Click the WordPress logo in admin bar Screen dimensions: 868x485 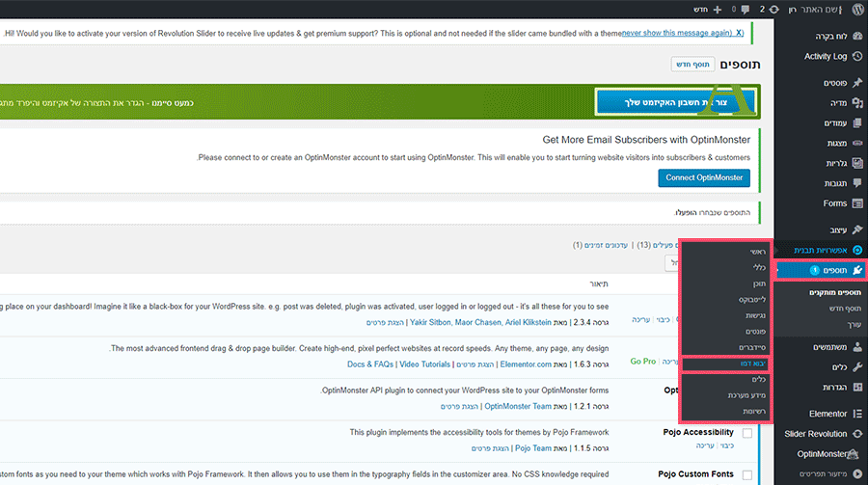coord(858,9)
